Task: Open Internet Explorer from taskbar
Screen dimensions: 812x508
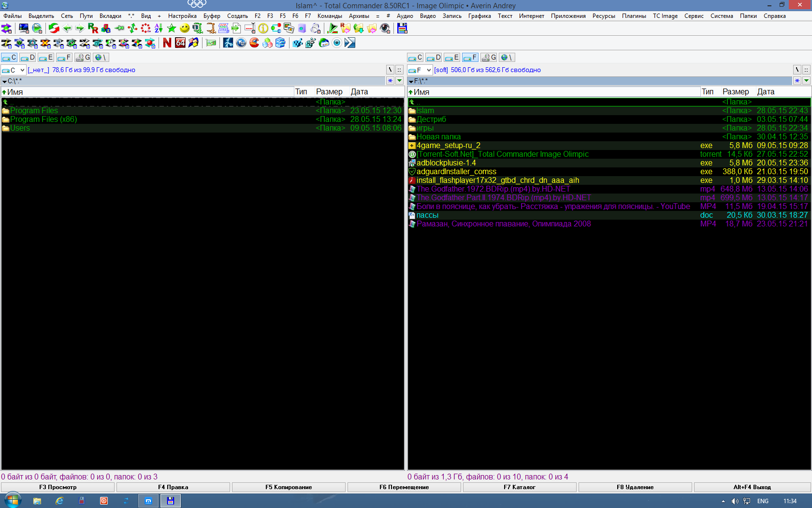Action: [x=59, y=501]
